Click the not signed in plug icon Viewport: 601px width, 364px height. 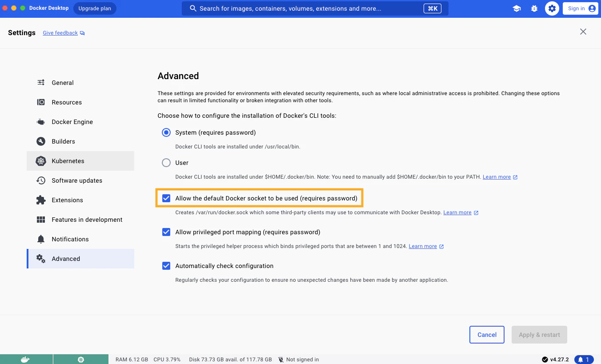(x=281, y=360)
